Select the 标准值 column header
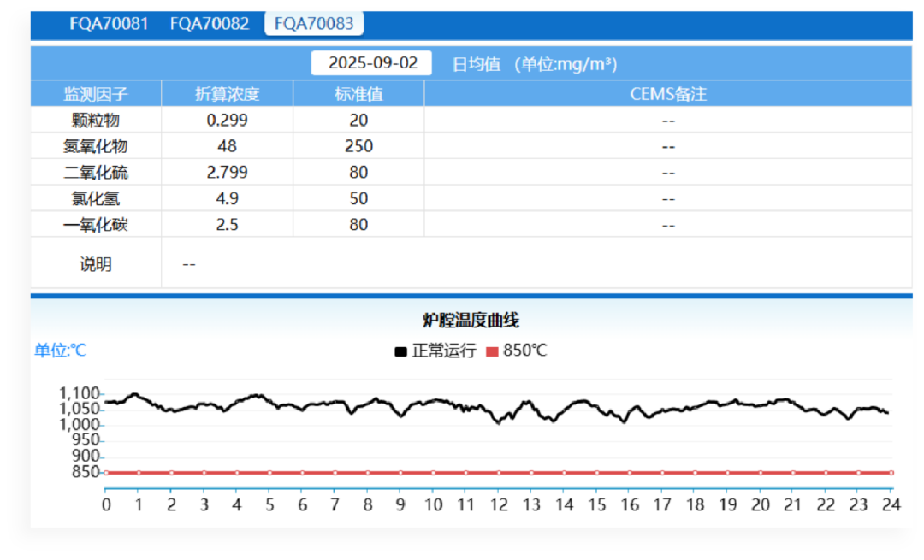This screenshot has height=560, width=924. tap(358, 94)
